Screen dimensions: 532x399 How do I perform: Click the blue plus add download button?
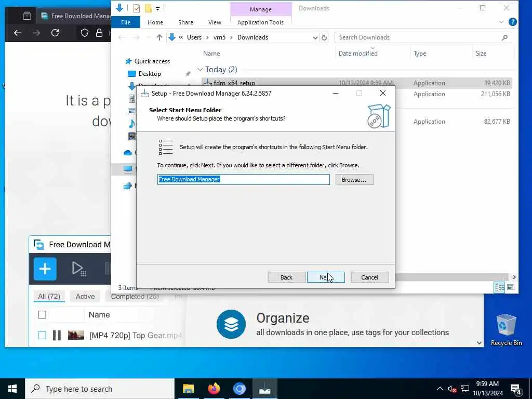click(x=45, y=269)
